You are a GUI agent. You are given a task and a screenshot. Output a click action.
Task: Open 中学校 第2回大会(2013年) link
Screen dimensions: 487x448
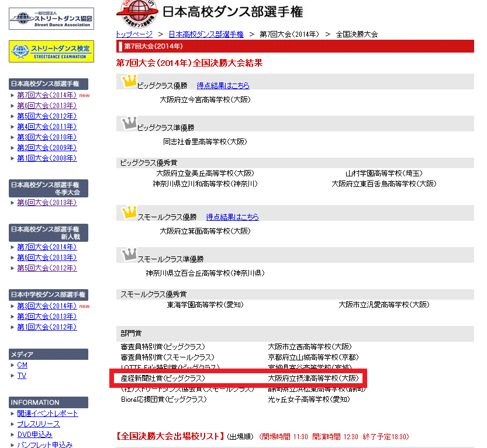(47, 317)
